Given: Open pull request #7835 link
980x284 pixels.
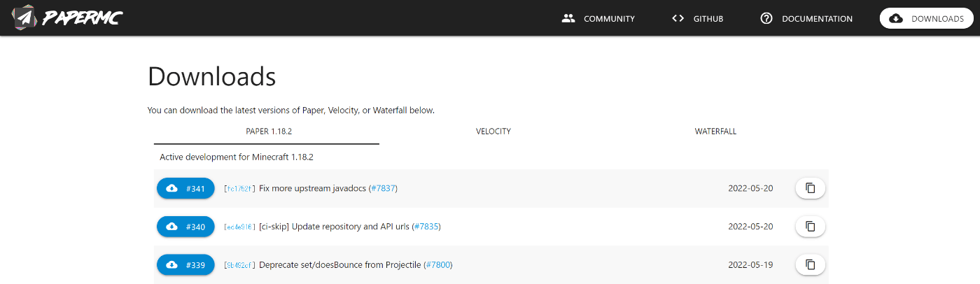Looking at the screenshot, I should pos(426,227).
